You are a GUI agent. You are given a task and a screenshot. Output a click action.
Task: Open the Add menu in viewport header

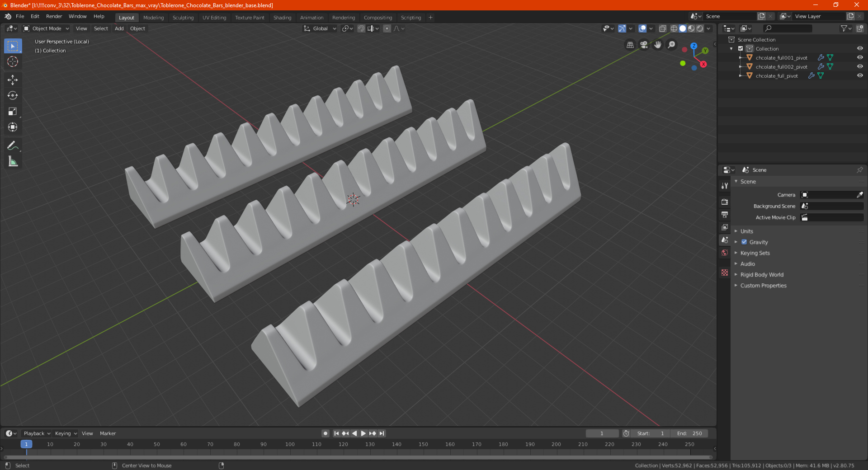(119, 28)
